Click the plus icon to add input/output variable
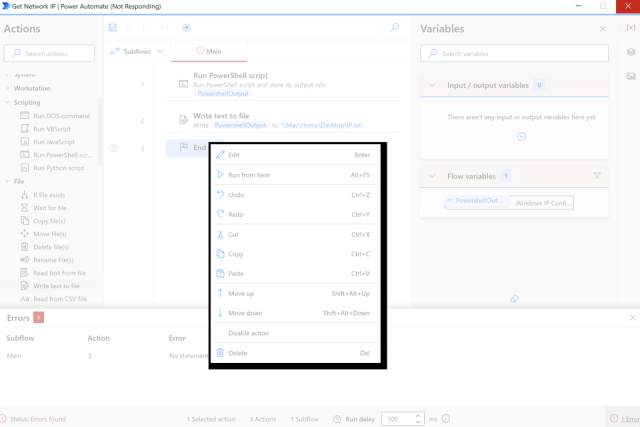The image size is (640, 427). point(521,137)
